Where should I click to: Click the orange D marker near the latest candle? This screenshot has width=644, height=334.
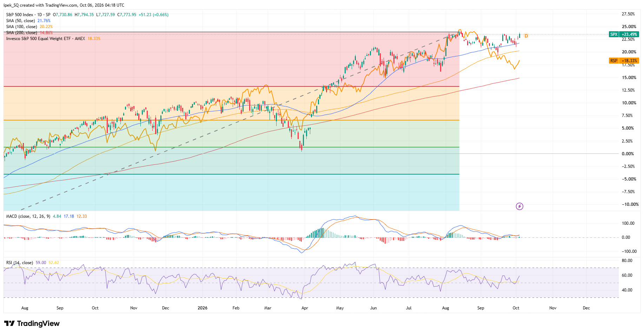coord(526,36)
